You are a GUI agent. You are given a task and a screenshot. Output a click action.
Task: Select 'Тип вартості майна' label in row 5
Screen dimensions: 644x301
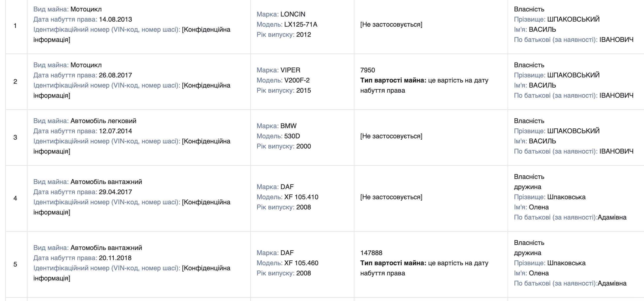click(x=393, y=263)
